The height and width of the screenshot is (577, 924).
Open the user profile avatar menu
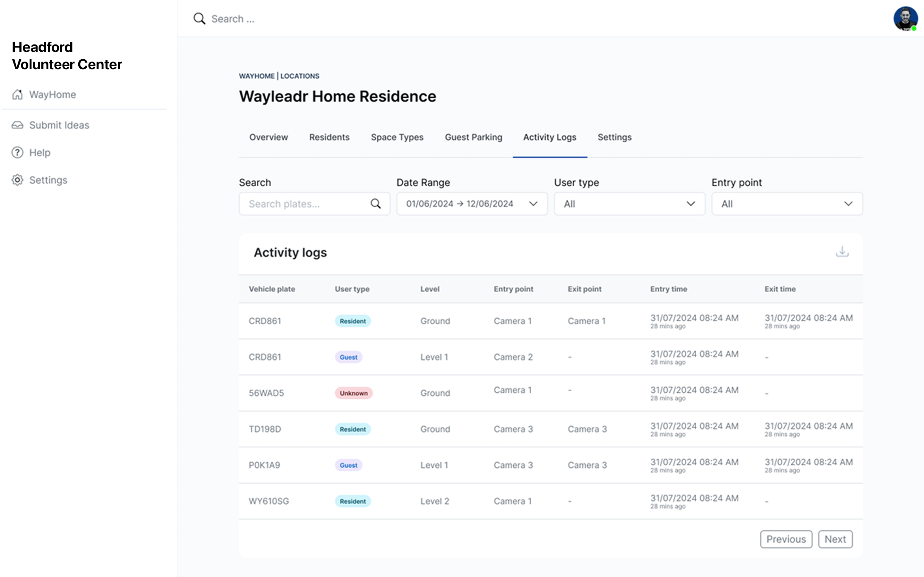click(x=906, y=18)
